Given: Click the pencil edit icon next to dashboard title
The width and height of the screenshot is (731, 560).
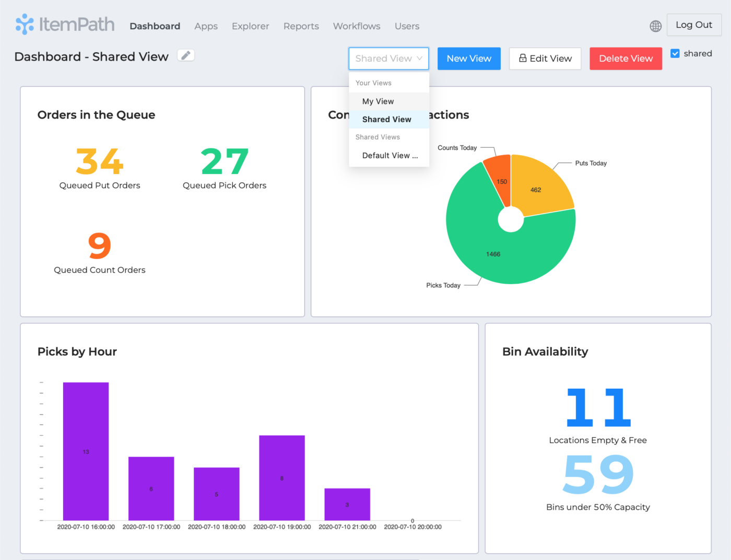Looking at the screenshot, I should point(186,55).
